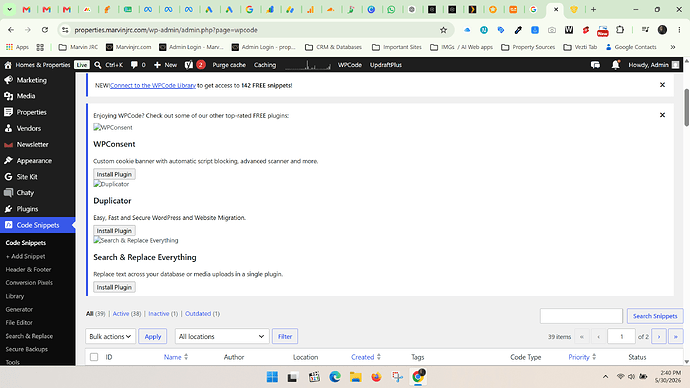
Task: Open the Chrome profile avatar
Action: click(x=662, y=30)
